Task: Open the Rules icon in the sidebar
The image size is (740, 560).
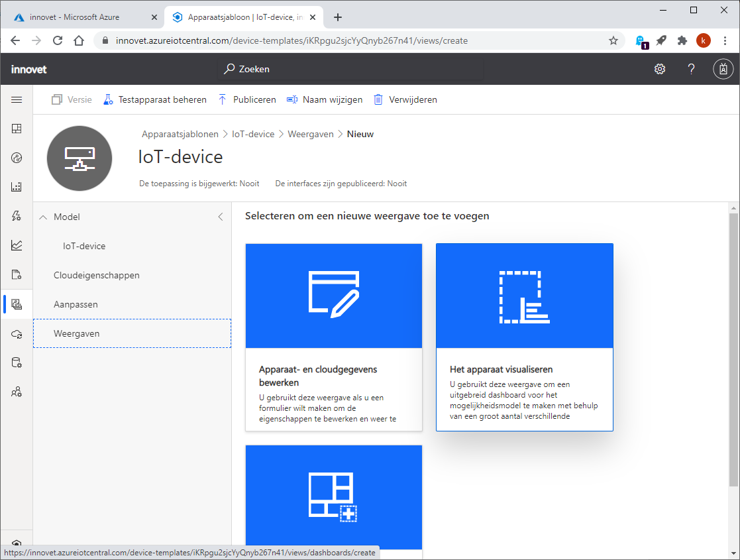Action: pos(17,216)
